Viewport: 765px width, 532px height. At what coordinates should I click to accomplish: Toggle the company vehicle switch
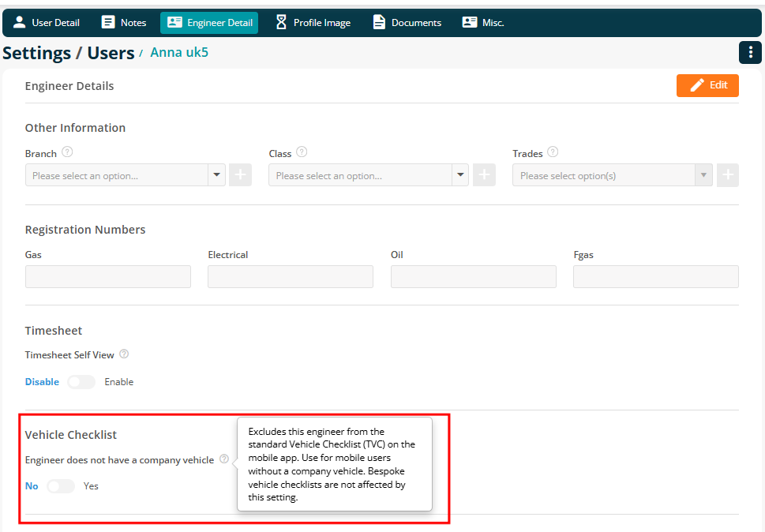point(61,486)
